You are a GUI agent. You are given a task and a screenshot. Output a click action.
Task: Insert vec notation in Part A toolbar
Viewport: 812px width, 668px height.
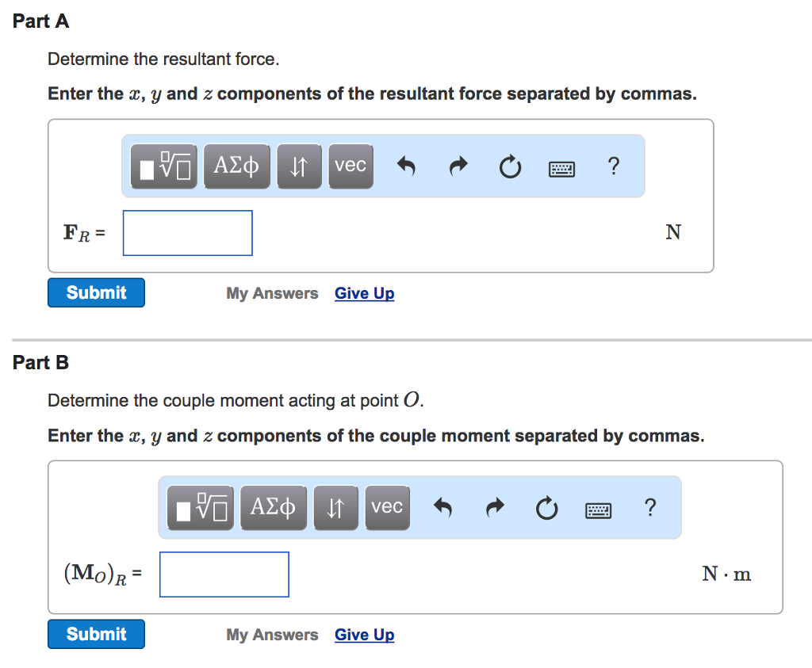tap(350, 166)
